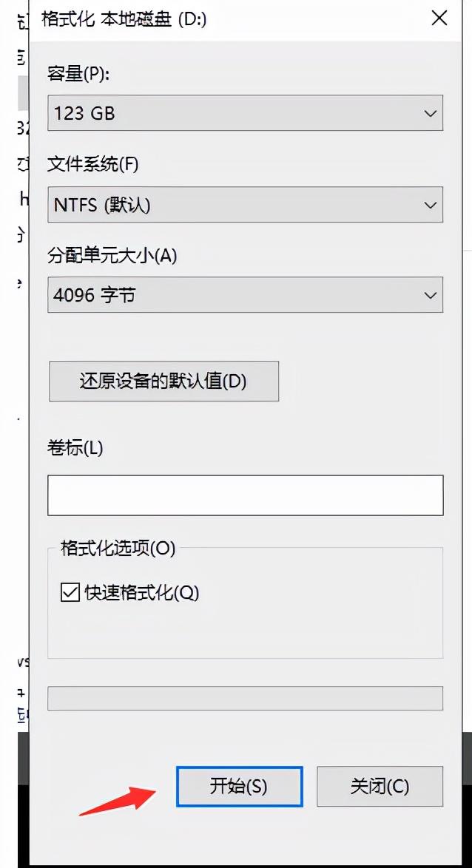Click the chevron arrow on 容量 combo box
The image size is (472, 868).
(431, 113)
